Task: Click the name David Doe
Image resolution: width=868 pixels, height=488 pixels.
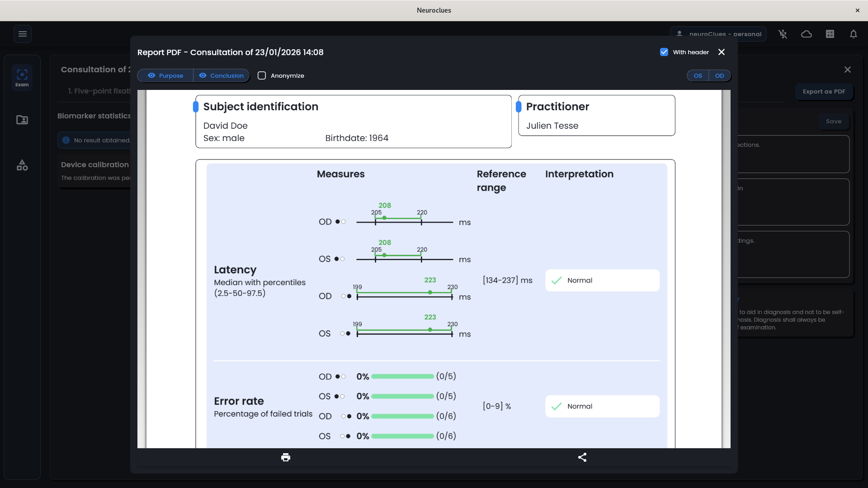Action: (x=226, y=126)
